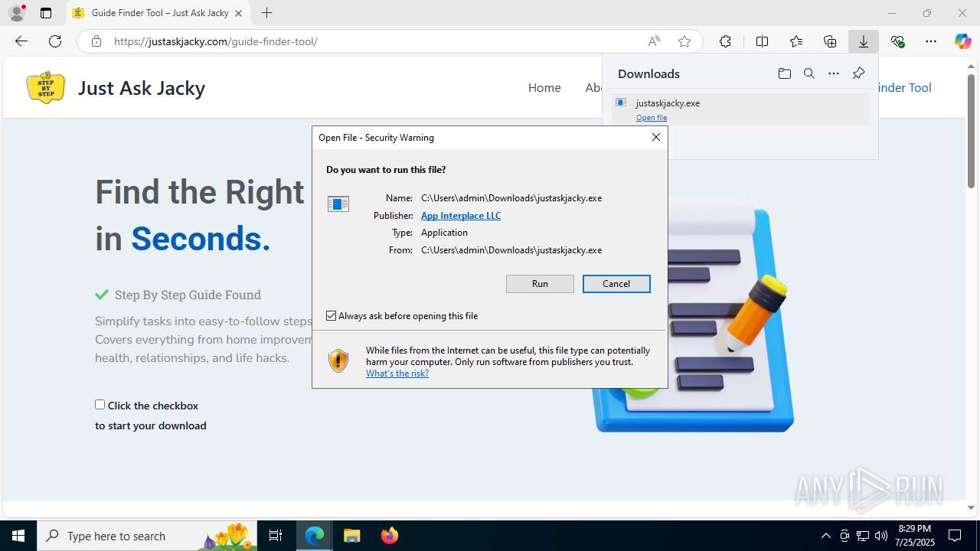Click the Downloads toolbar icon
The width and height of the screenshot is (980, 551).
(864, 41)
